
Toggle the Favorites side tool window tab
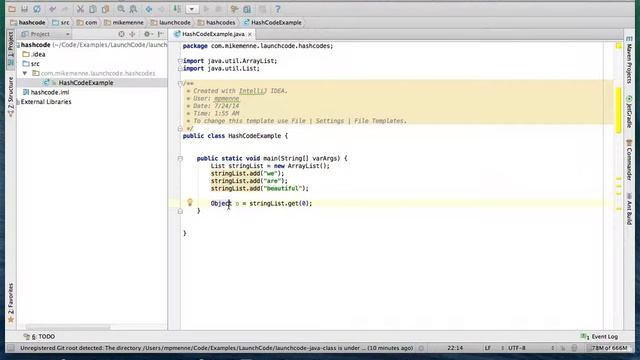coord(11,303)
